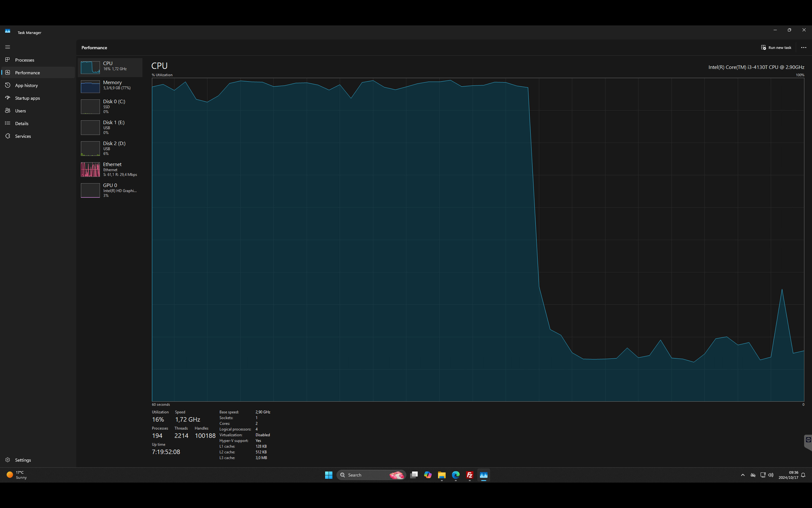Viewport: 812px width, 508px height.
Task: Click the L1 cache 128 KB value
Action: click(261, 446)
